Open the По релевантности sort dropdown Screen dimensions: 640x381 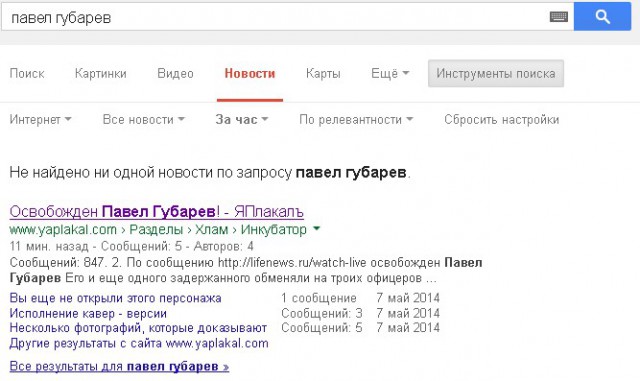tap(356, 120)
